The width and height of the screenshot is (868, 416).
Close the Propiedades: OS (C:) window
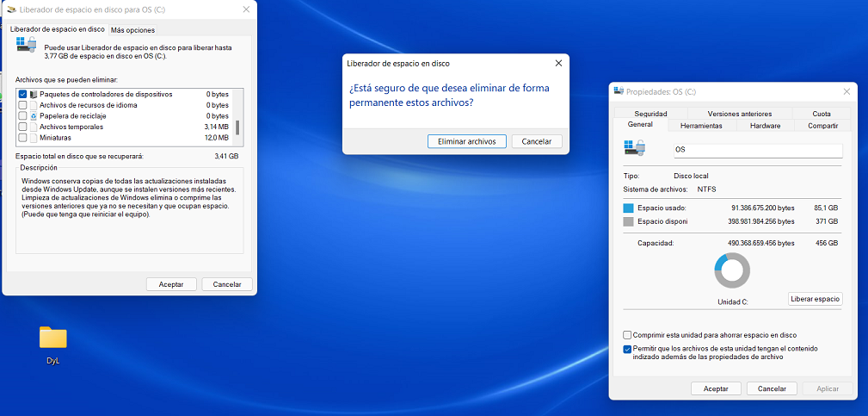click(846, 91)
